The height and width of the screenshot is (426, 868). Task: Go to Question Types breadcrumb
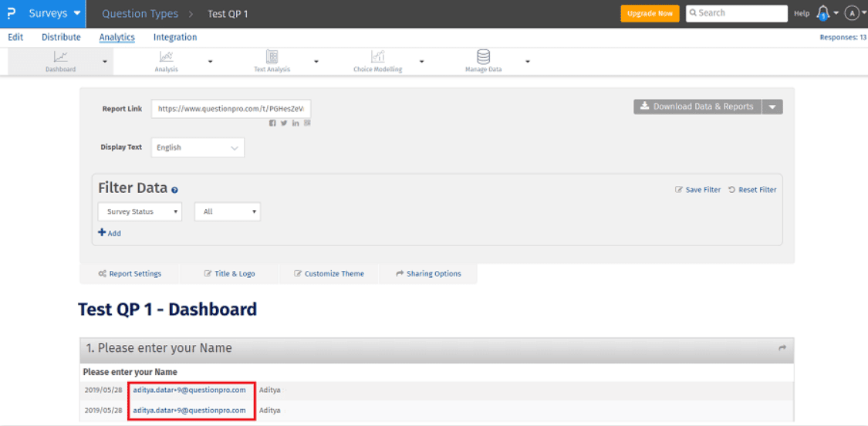click(x=140, y=14)
